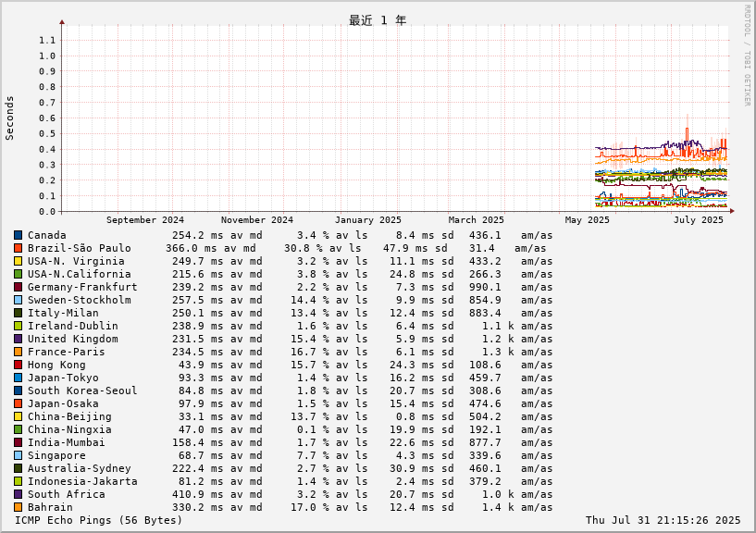This screenshot has height=533, width=756.
Task: Click the January 2025 axis label
Action: point(368,220)
